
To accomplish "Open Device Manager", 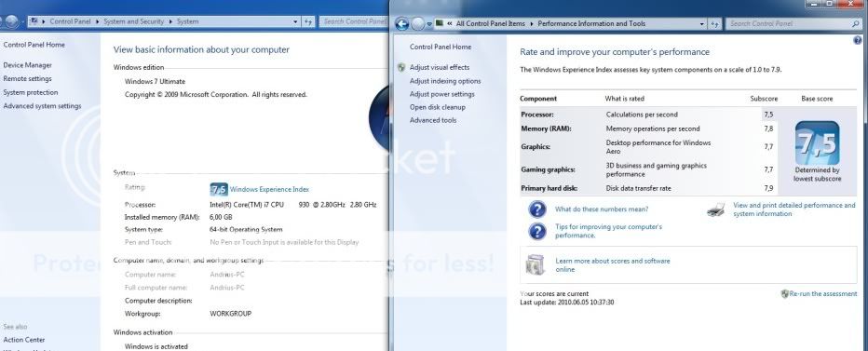I will pos(27,65).
